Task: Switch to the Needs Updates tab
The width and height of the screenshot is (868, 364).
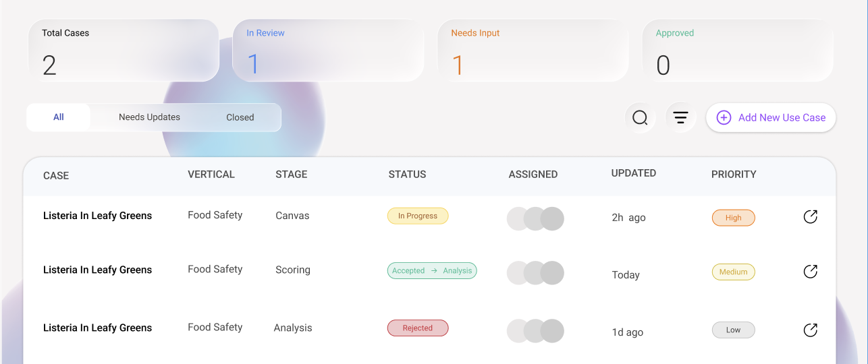Action: point(149,117)
